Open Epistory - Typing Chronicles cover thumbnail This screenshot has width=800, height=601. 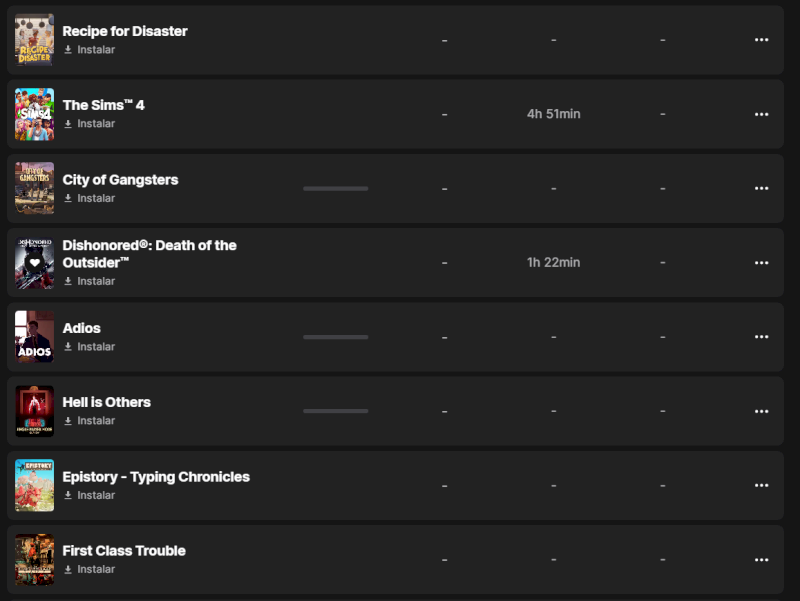[x=35, y=485]
